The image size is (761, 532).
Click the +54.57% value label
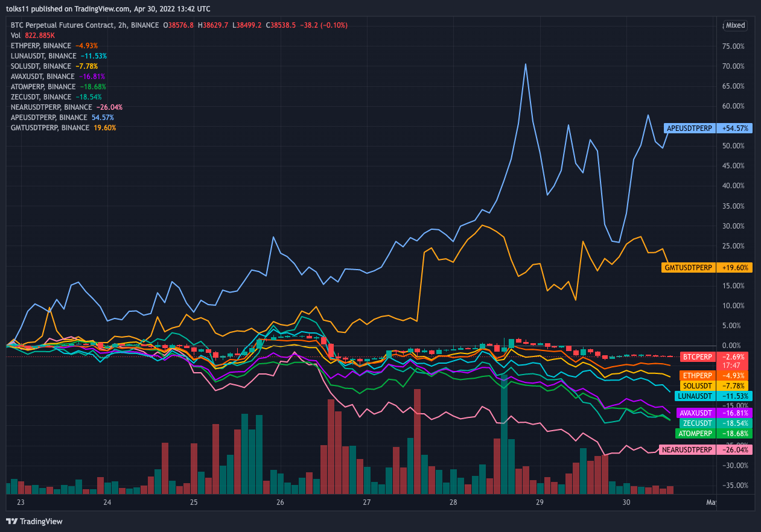tap(735, 128)
